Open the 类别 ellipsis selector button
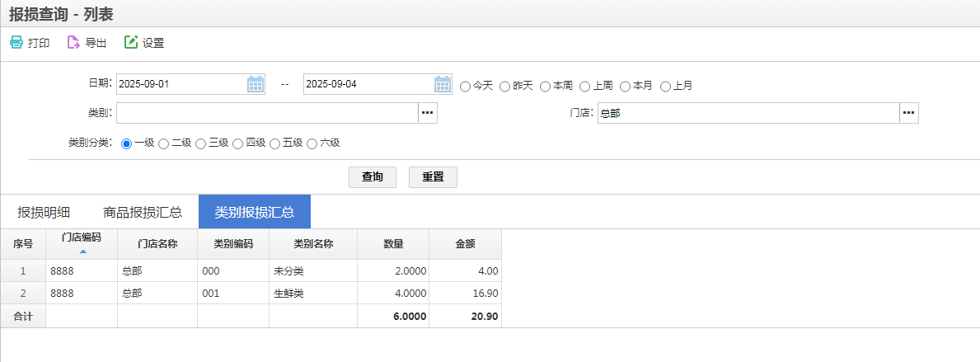The image size is (980, 362). (427, 113)
